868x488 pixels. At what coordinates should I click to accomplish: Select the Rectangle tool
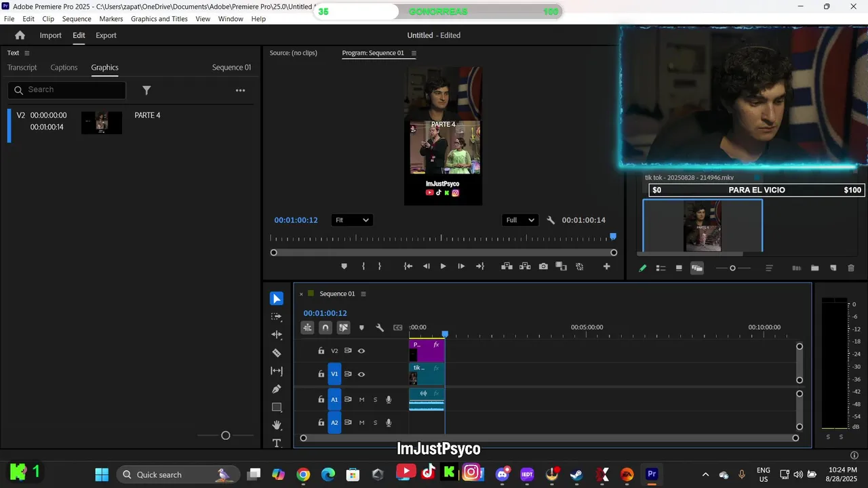coord(277,407)
